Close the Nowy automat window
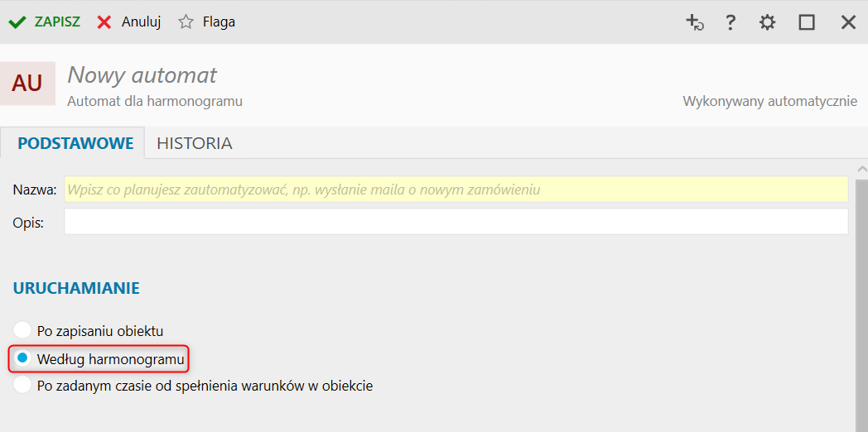This screenshot has height=432, width=868. [848, 22]
